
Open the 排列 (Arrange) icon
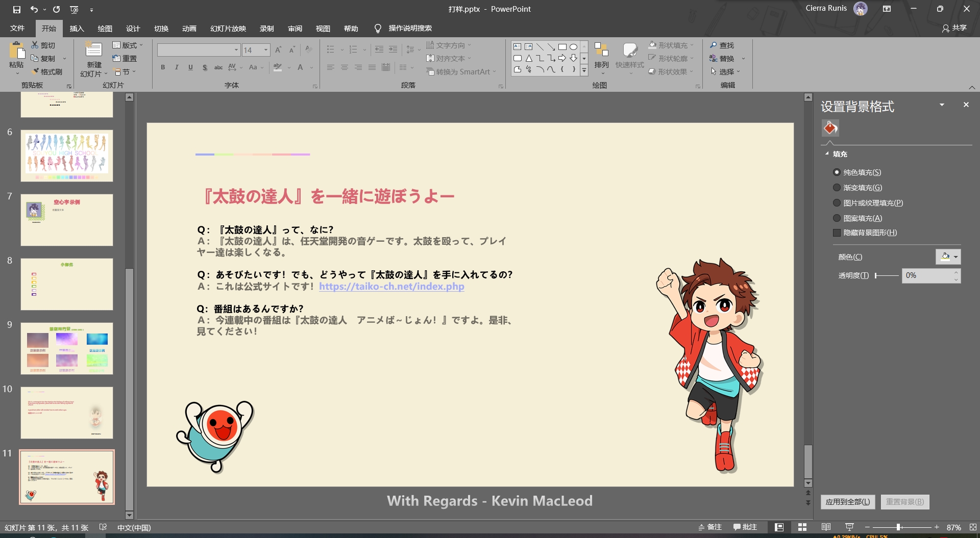pyautogui.click(x=601, y=56)
